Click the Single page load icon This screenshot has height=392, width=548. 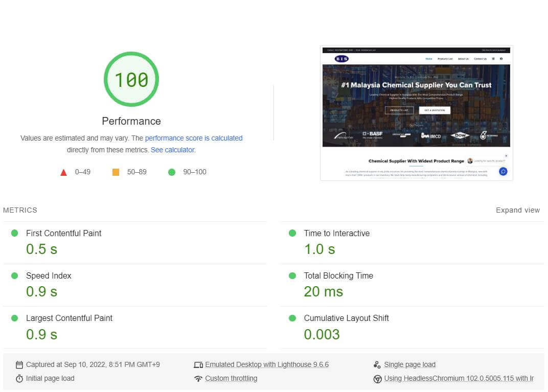(377, 364)
